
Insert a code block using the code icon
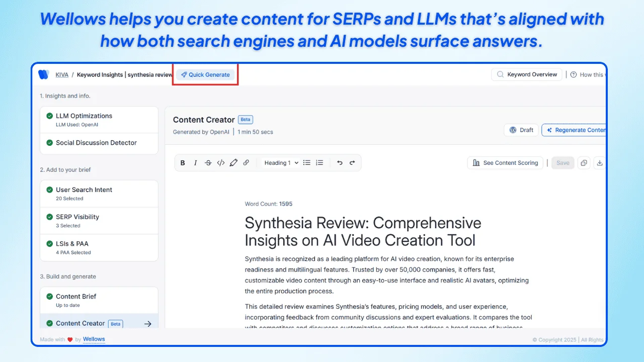[221, 162]
